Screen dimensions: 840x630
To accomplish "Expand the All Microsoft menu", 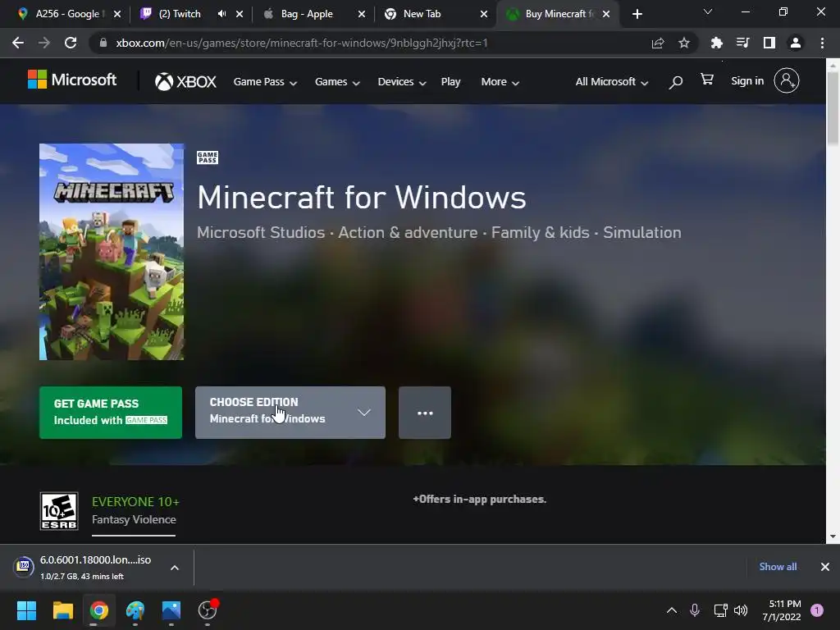I will [x=612, y=82].
